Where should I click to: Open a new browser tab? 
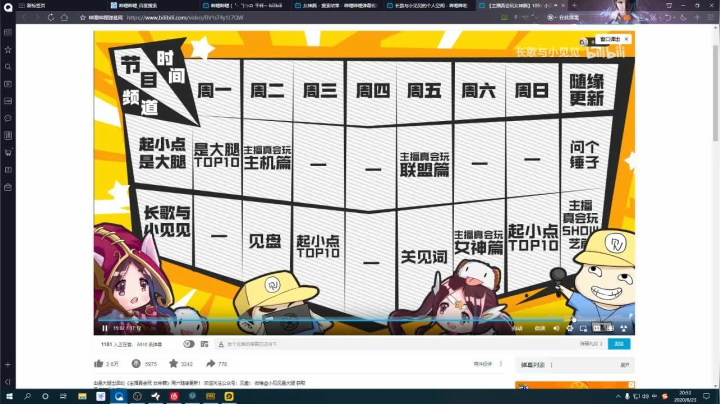click(x=574, y=6)
